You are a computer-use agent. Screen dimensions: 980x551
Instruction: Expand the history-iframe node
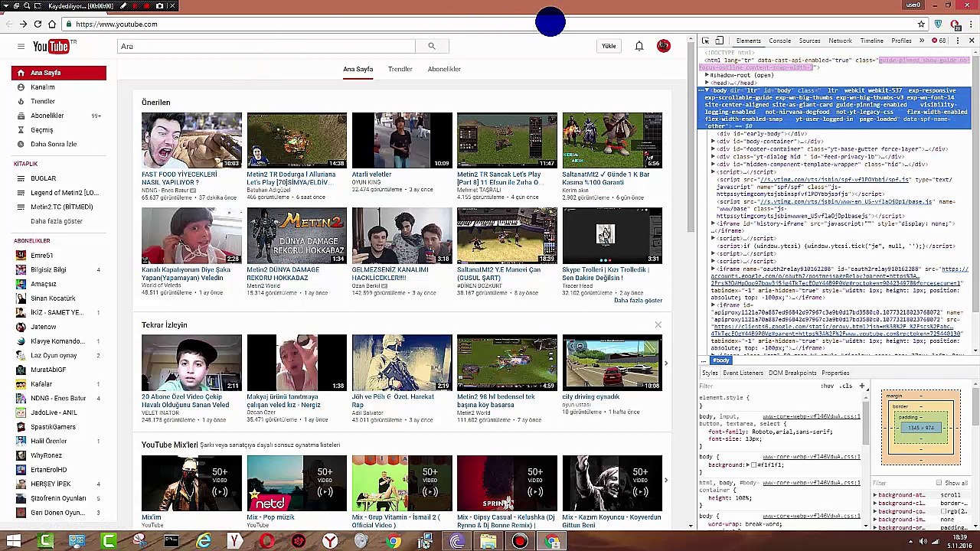[x=714, y=223]
